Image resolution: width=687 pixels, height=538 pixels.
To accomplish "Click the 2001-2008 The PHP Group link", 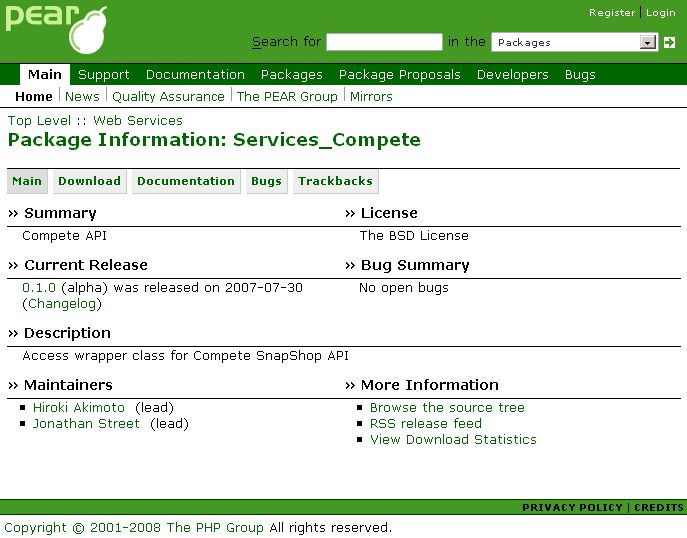I will tap(177, 527).
